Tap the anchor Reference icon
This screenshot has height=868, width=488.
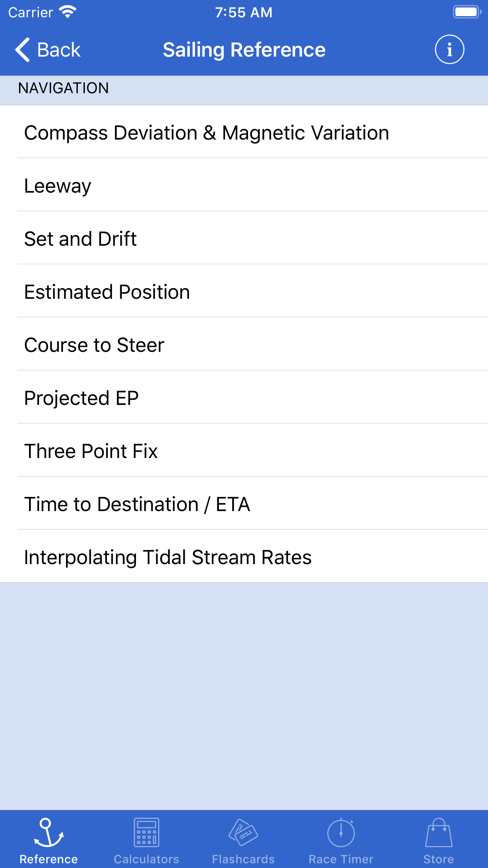(x=48, y=833)
